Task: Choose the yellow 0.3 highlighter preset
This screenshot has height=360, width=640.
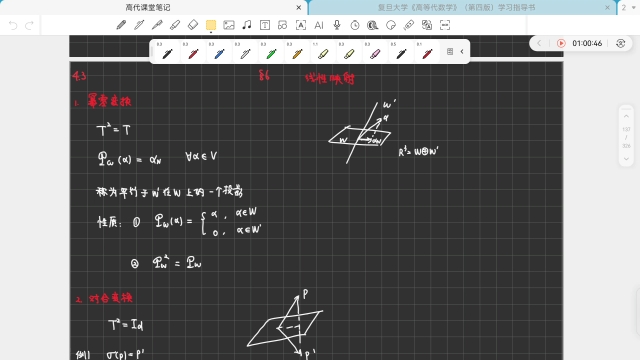Action: click(349, 51)
